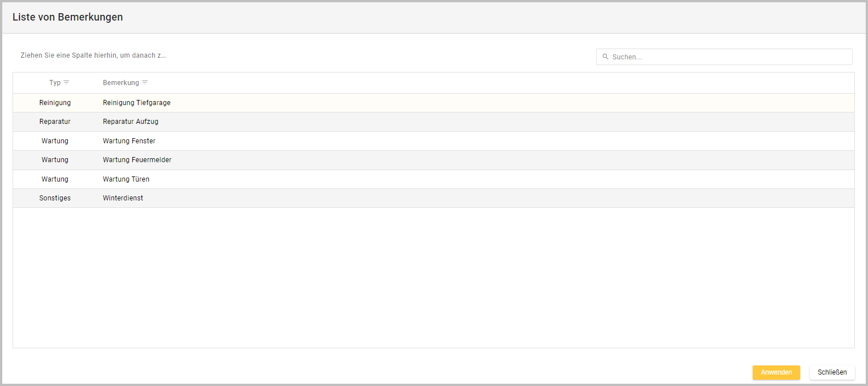Image resolution: width=868 pixels, height=386 pixels.
Task: Open the Typ column filter icon
Action: (67, 83)
